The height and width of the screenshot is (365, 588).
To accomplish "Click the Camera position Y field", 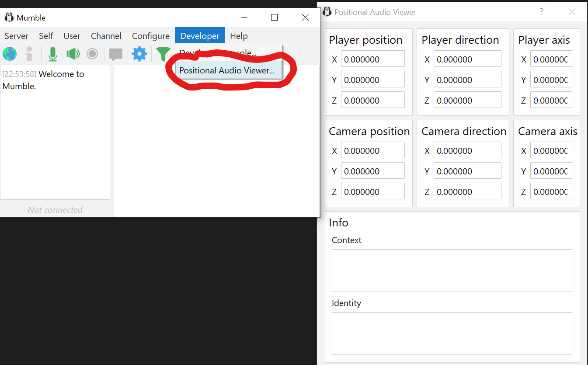I will [373, 171].
